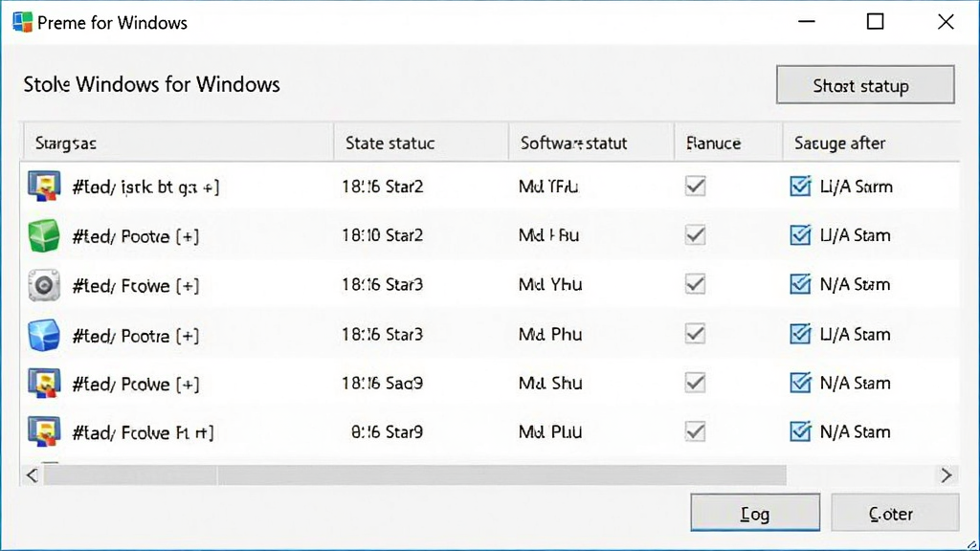Click the Log button
Screen dimensions: 980x551
pos(755,513)
